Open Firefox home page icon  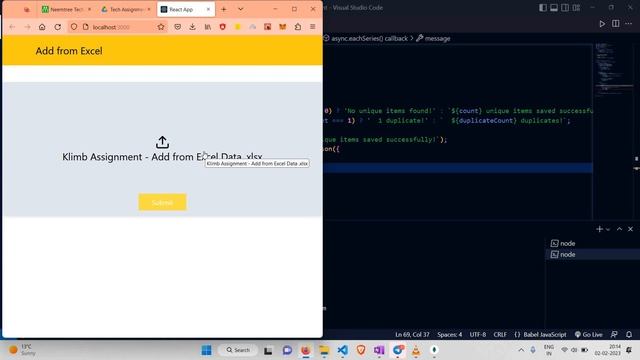(x=42, y=27)
